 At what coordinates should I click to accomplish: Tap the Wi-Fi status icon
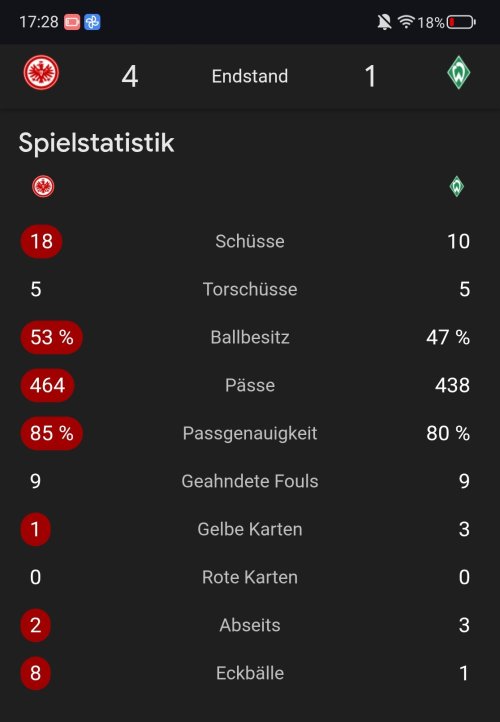click(x=406, y=22)
